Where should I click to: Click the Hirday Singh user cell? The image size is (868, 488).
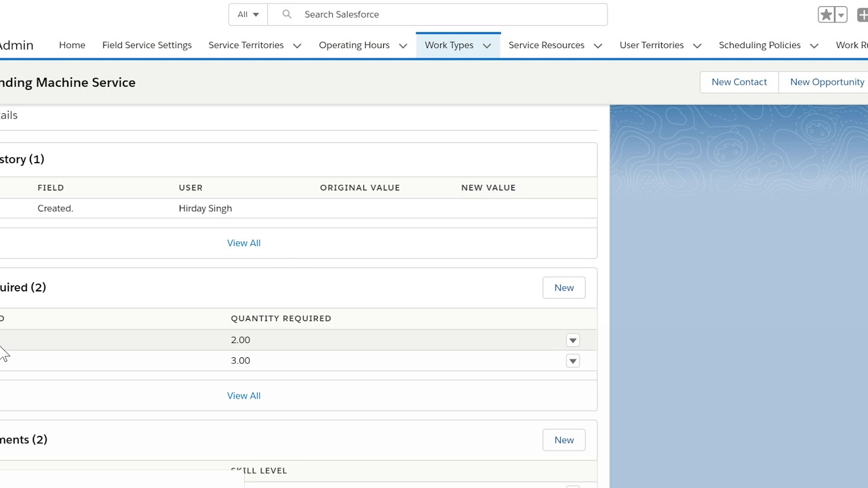pos(205,208)
